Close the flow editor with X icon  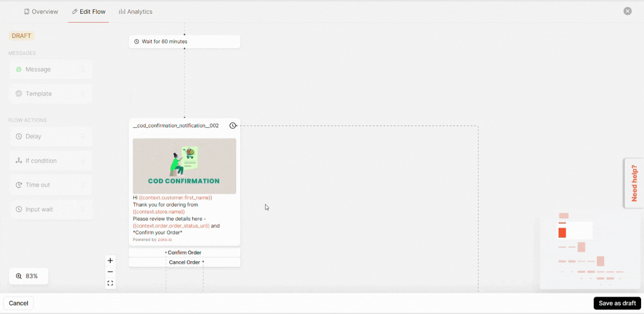tap(627, 11)
